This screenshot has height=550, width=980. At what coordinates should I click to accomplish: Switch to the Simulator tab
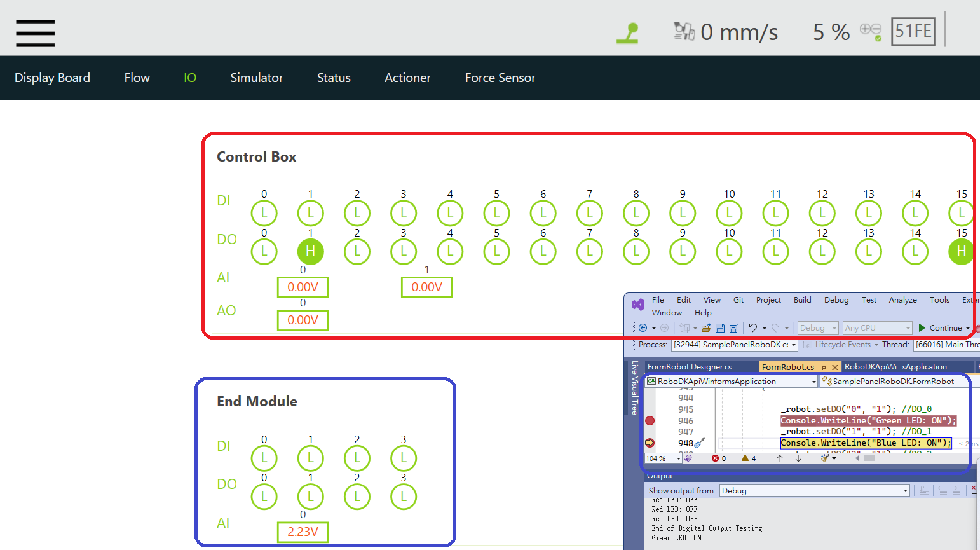(x=256, y=78)
